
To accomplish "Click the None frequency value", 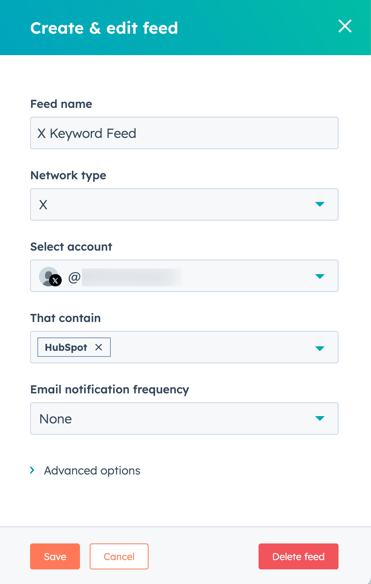I will pos(56,419).
